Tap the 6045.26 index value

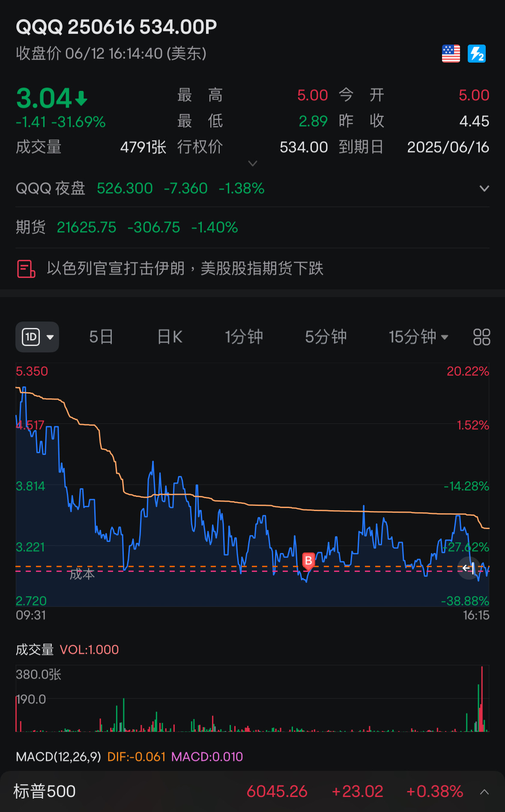click(x=277, y=791)
